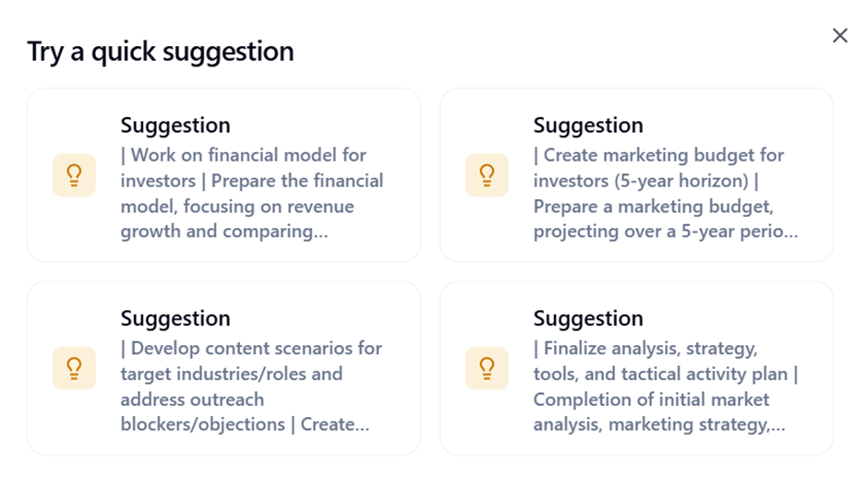
Task: Choose the 'Finalize analysis, strategy, tools' description text
Action: coord(666,387)
